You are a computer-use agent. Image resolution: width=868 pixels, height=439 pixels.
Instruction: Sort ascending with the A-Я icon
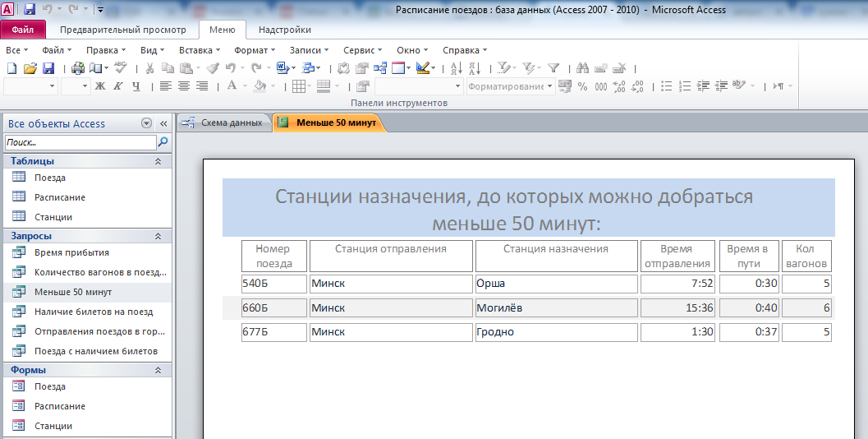(457, 68)
